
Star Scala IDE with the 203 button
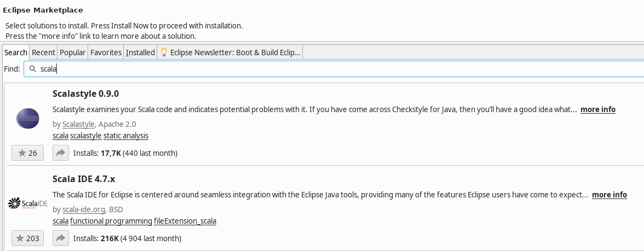(x=27, y=238)
